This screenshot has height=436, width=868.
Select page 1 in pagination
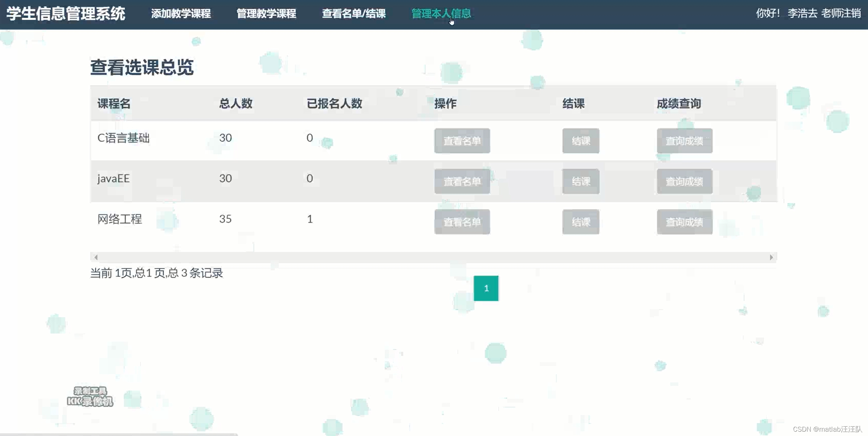486,288
